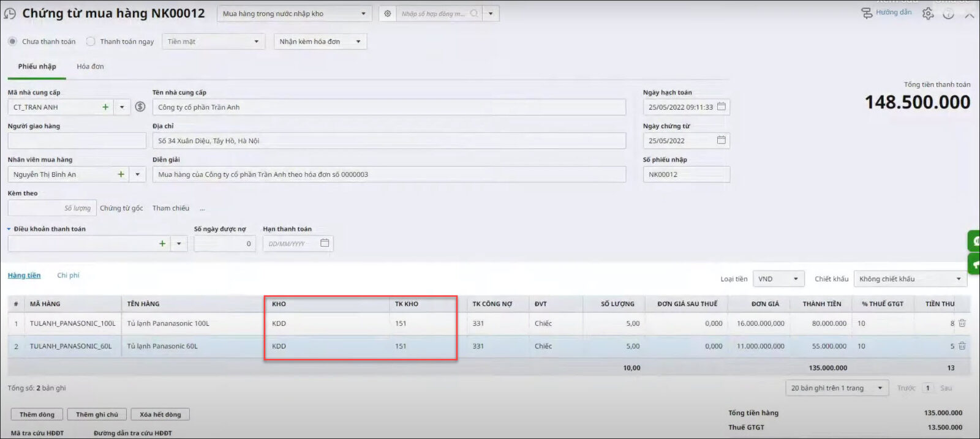The image size is (980, 439).
Task: Open calendar icon in Hạn thanh toán
Action: click(x=325, y=243)
